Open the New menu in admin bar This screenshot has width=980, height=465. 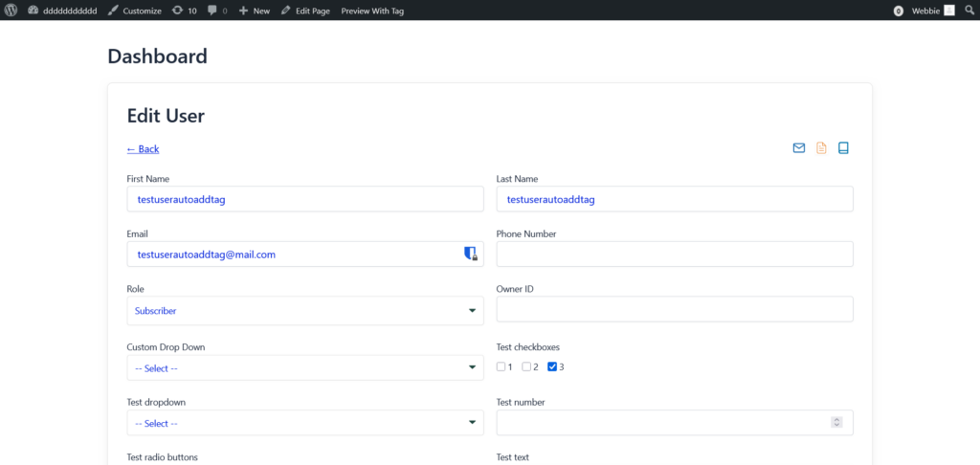(255, 11)
